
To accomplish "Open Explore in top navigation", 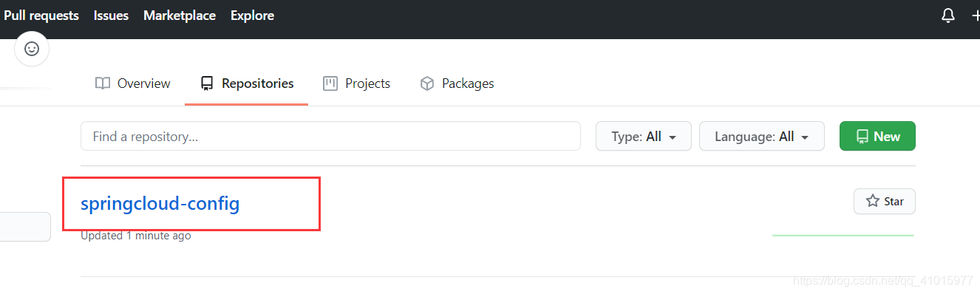I will 252,16.
